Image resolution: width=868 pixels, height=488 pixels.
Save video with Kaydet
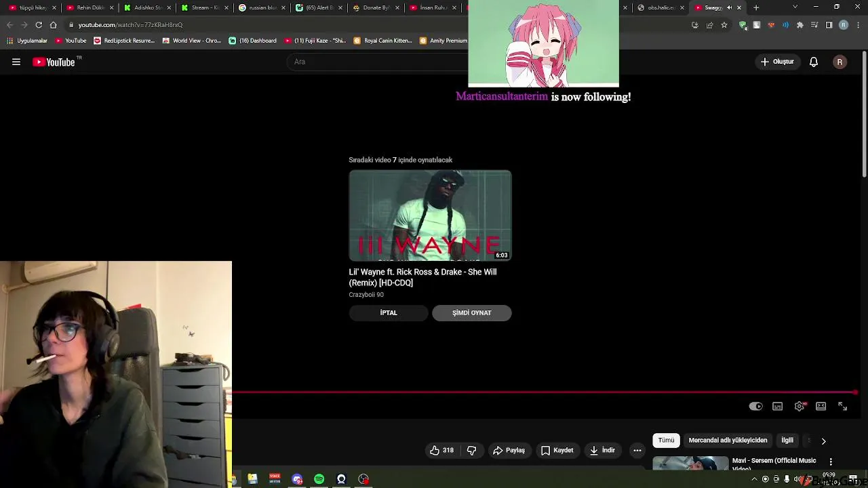pyautogui.click(x=557, y=450)
